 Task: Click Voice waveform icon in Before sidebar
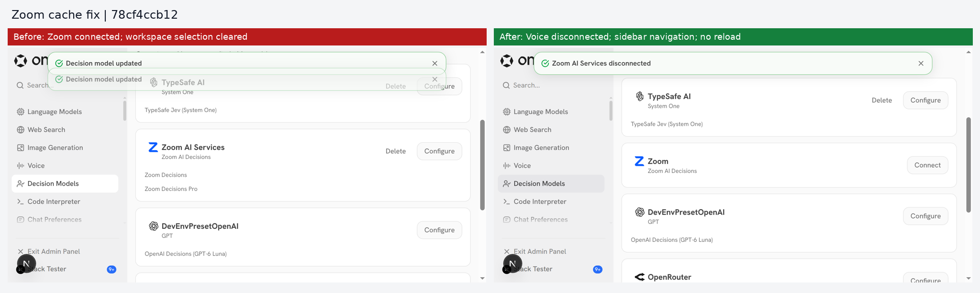coord(21,166)
